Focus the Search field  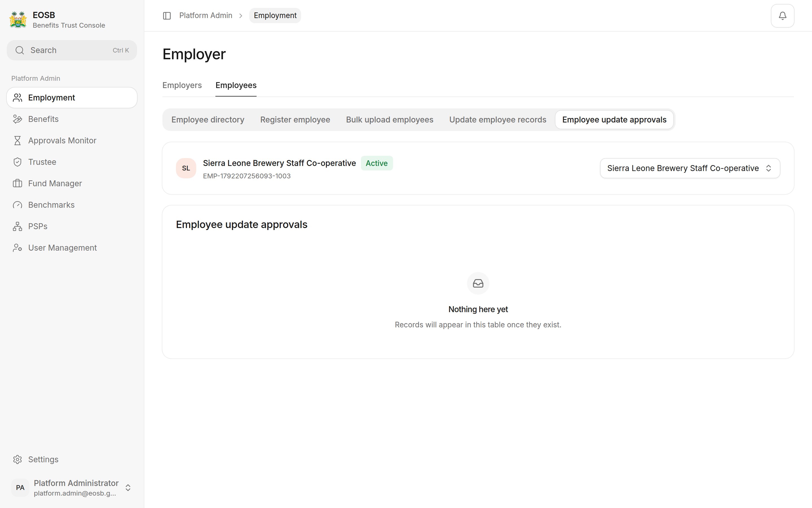(x=72, y=51)
